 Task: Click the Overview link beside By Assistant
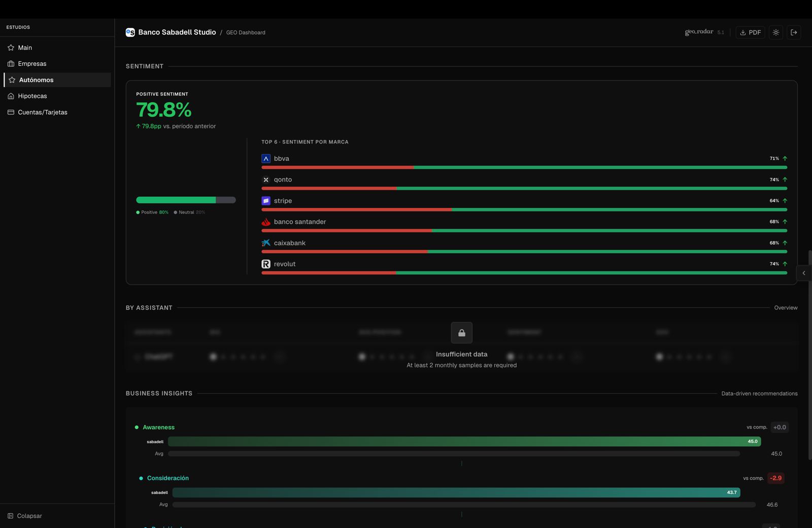(786, 308)
